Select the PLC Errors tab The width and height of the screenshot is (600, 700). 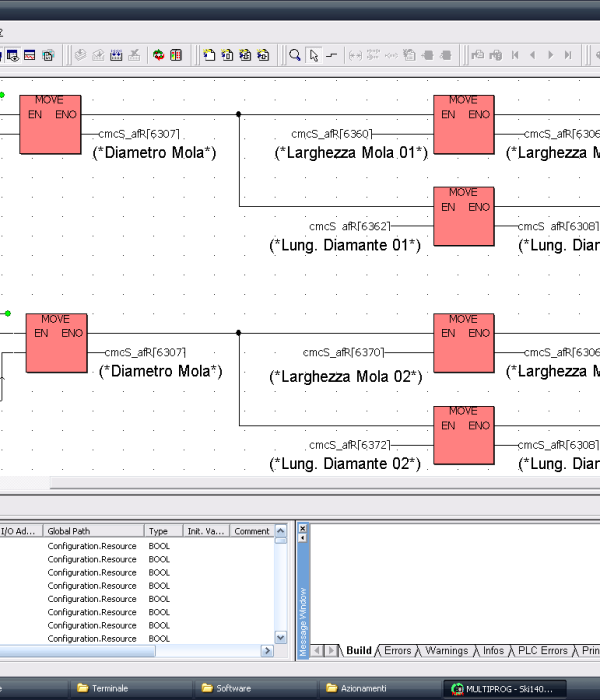tap(542, 651)
